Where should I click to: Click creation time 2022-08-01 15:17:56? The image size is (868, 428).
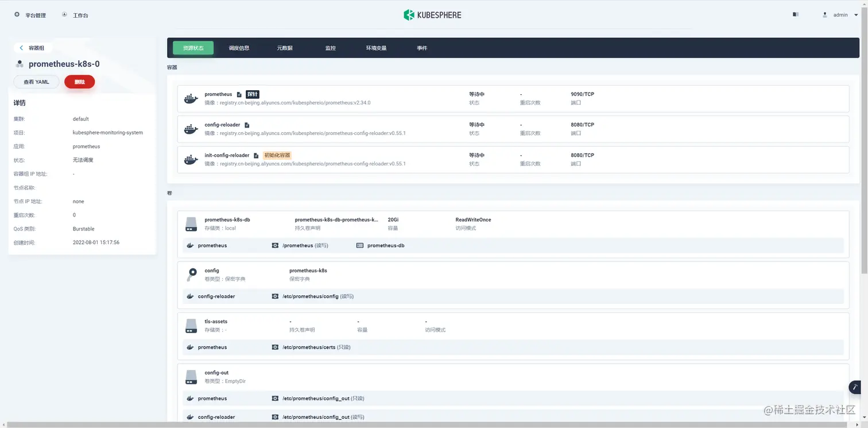[96, 242]
